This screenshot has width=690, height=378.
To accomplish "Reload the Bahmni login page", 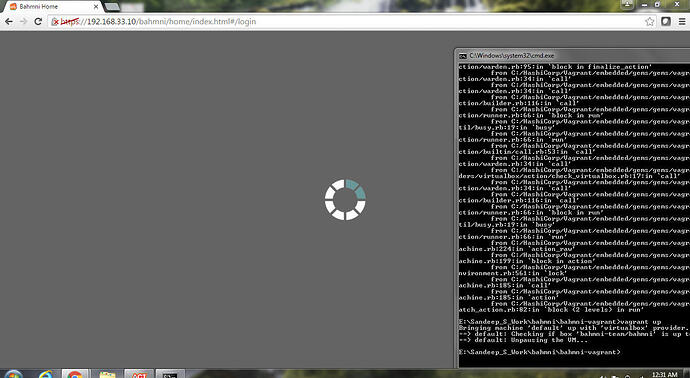I will coord(38,22).
